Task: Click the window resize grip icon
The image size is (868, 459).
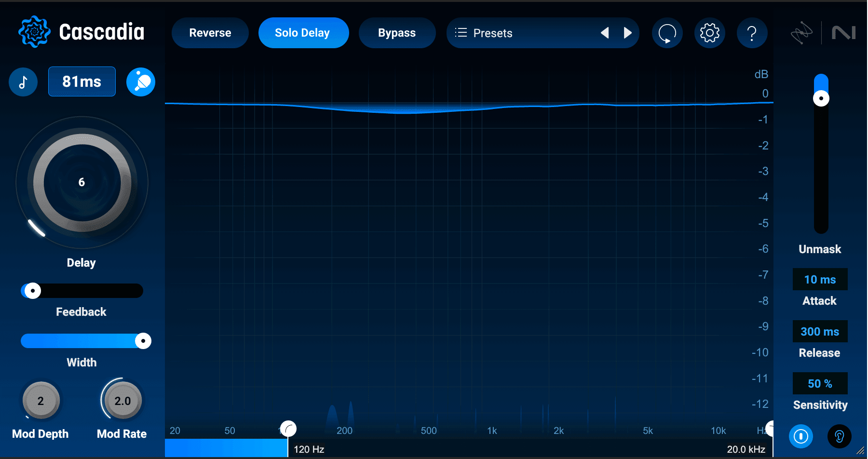Action: point(861,451)
